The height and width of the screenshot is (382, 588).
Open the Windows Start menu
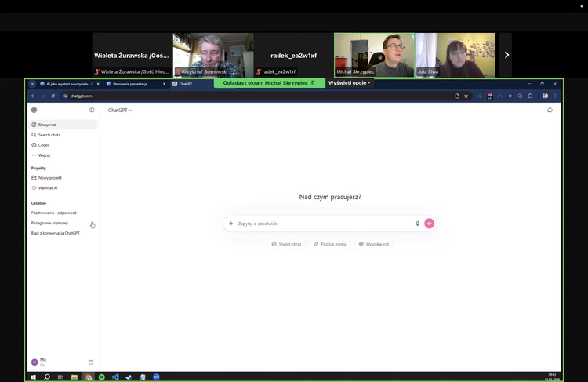click(x=34, y=377)
